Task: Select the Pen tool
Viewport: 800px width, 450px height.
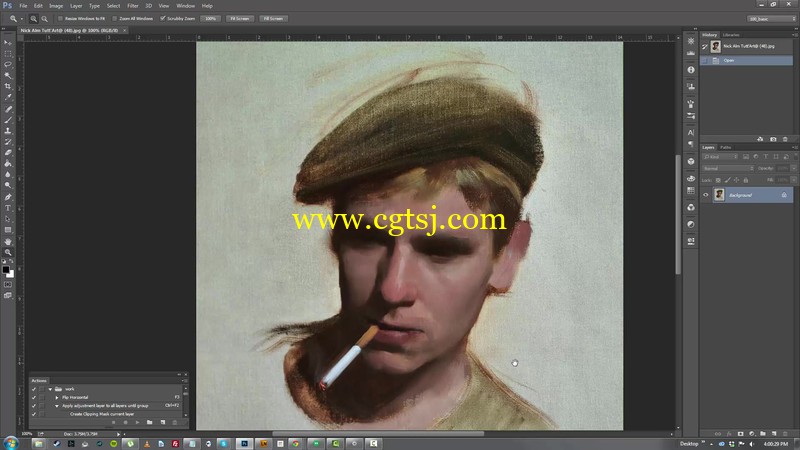Action: point(8,197)
